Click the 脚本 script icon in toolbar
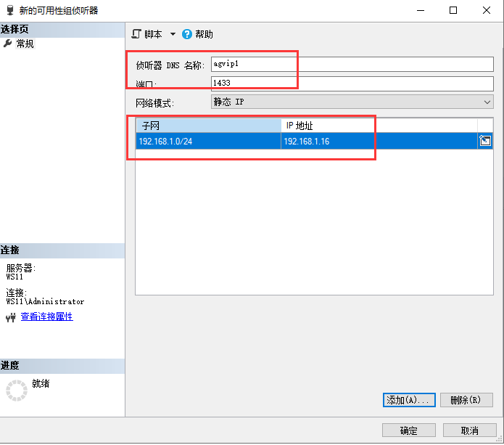504x445 pixels. pos(136,34)
